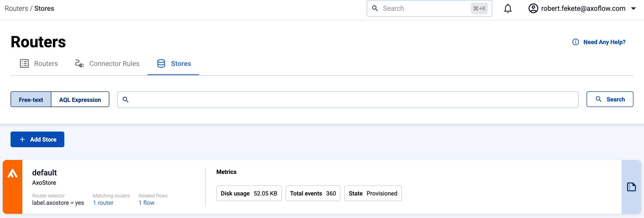Click the Search button beside the filter field
644x218 pixels.
click(x=610, y=99)
